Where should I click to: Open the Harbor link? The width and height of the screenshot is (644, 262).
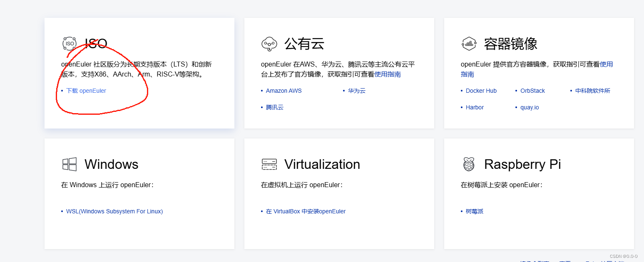[x=475, y=107]
